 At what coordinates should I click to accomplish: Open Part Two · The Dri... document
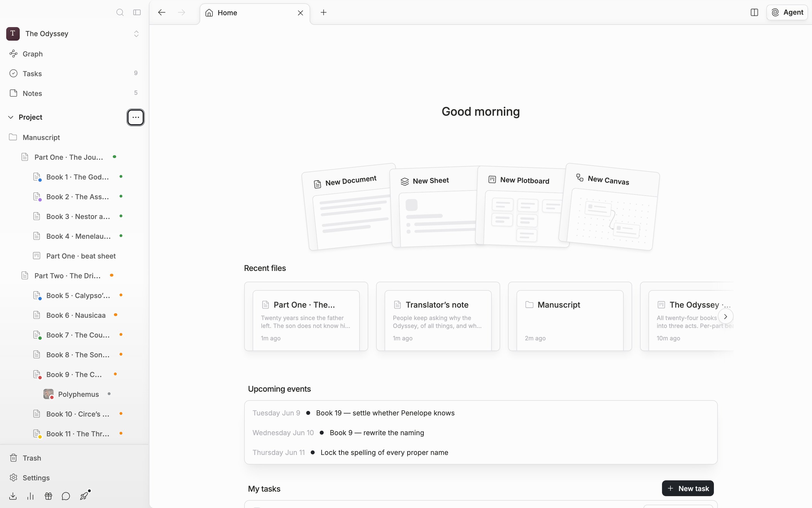[x=67, y=275]
